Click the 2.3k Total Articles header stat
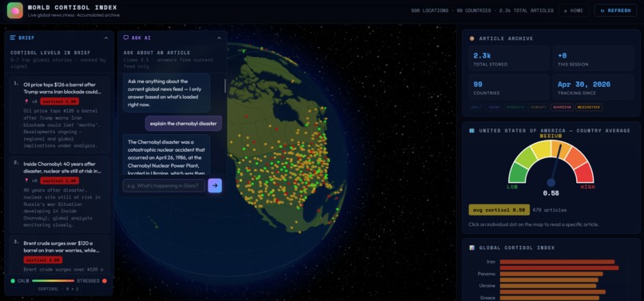The width and height of the screenshot is (644, 301). 526,10
